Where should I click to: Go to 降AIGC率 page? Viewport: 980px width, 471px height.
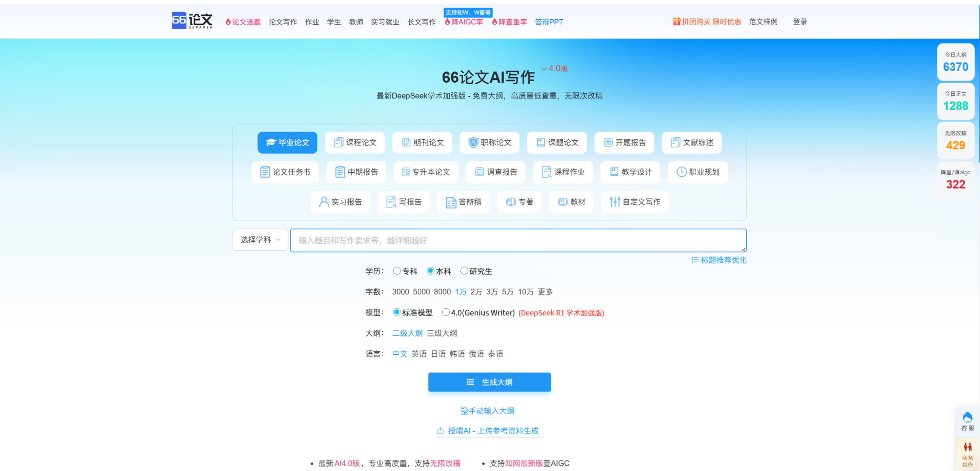(x=464, y=22)
